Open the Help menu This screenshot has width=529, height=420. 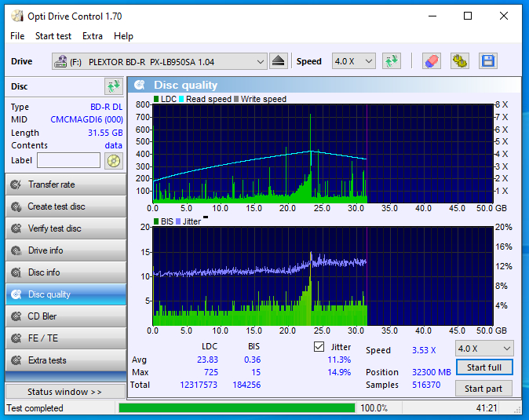click(x=123, y=36)
